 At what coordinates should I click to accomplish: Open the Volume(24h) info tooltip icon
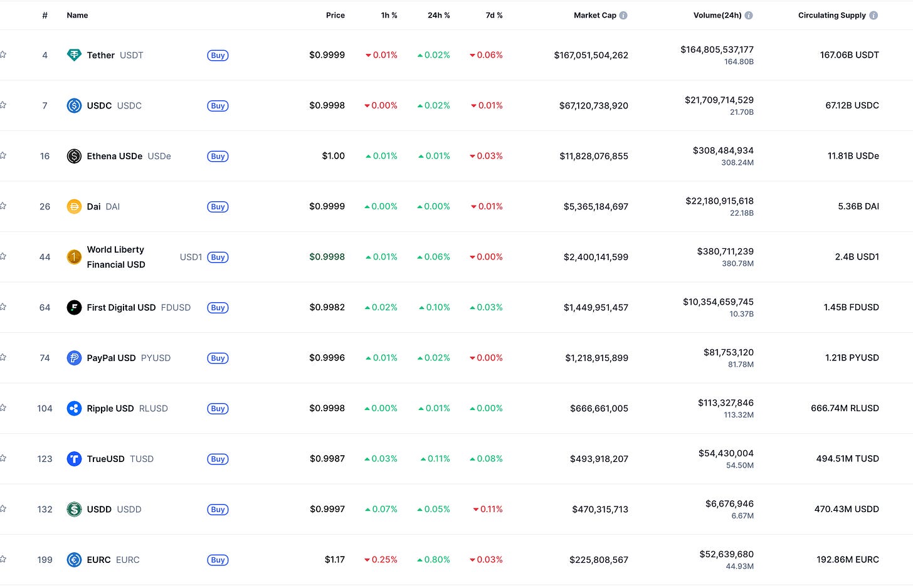(749, 16)
